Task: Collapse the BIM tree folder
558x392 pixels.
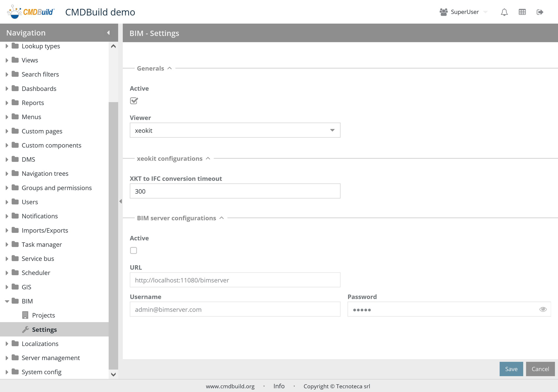Action: 7,301
